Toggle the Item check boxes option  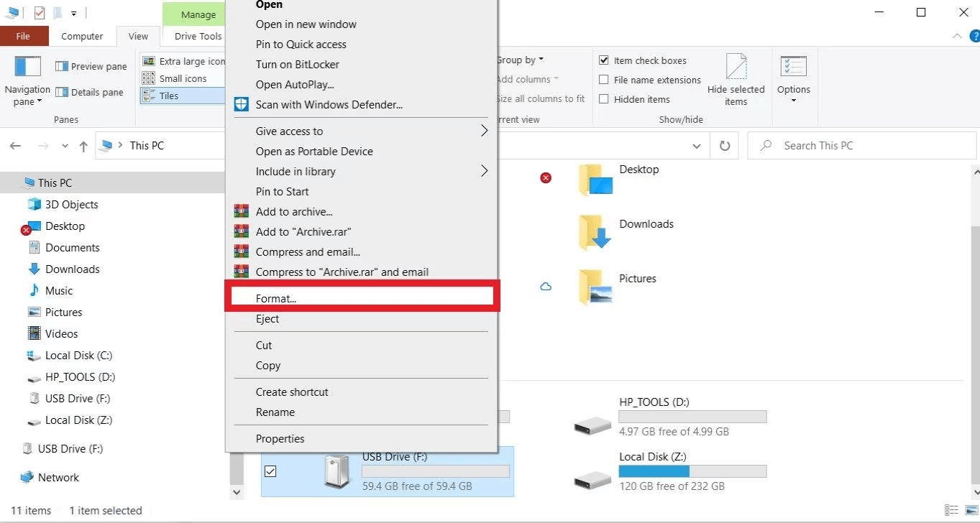tap(604, 61)
